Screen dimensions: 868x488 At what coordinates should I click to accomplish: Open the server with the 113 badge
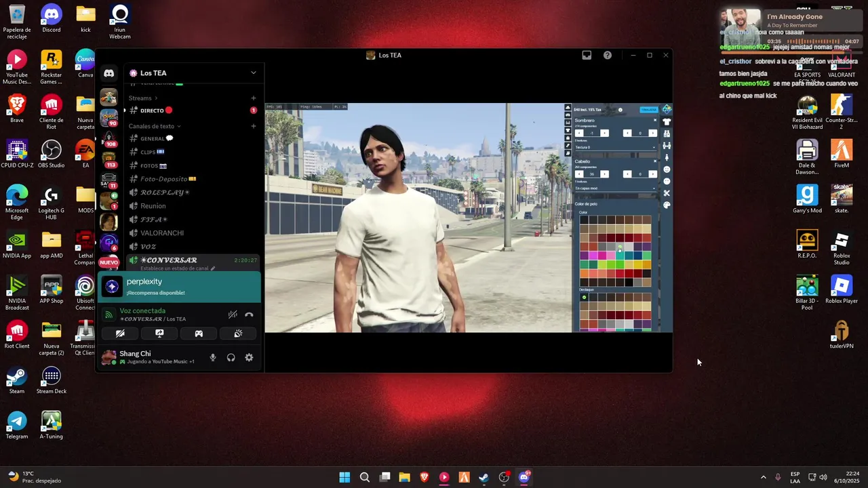click(x=108, y=160)
